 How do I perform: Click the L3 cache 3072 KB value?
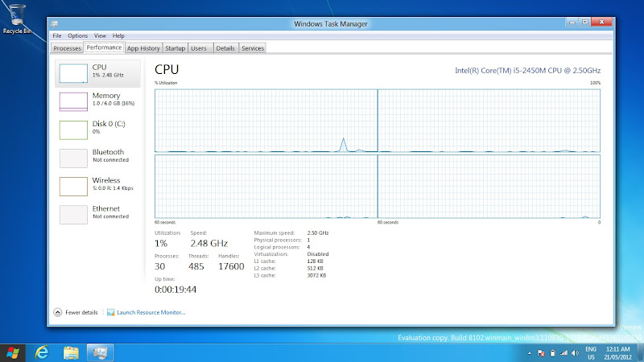pyautogui.click(x=316, y=275)
